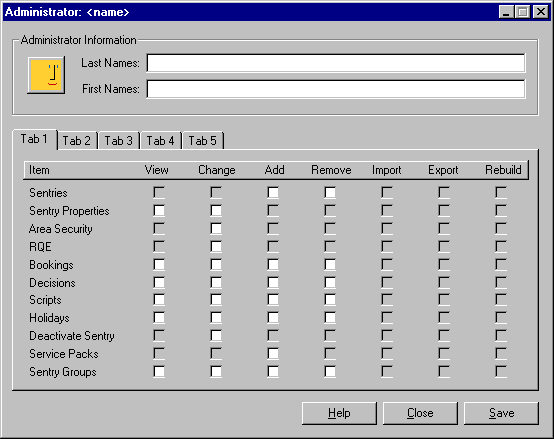Tick the Change checkbox for RQE
Image resolution: width=554 pixels, height=439 pixels.
(x=216, y=246)
